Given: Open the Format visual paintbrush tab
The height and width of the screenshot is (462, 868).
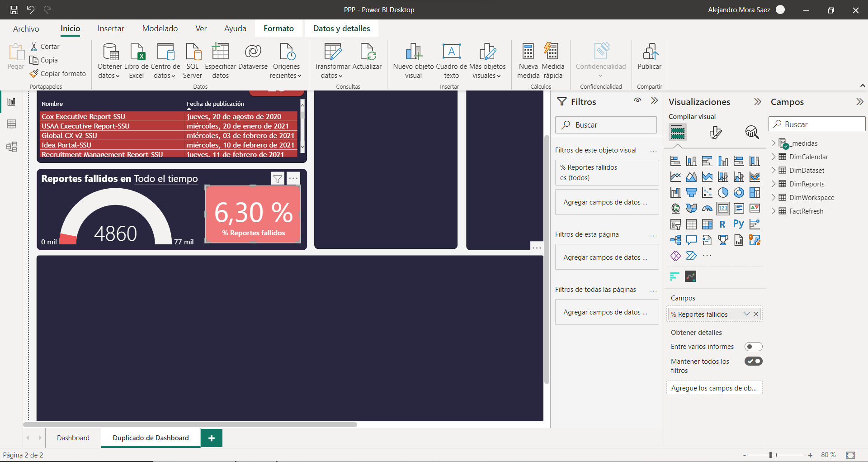Looking at the screenshot, I should (x=715, y=132).
